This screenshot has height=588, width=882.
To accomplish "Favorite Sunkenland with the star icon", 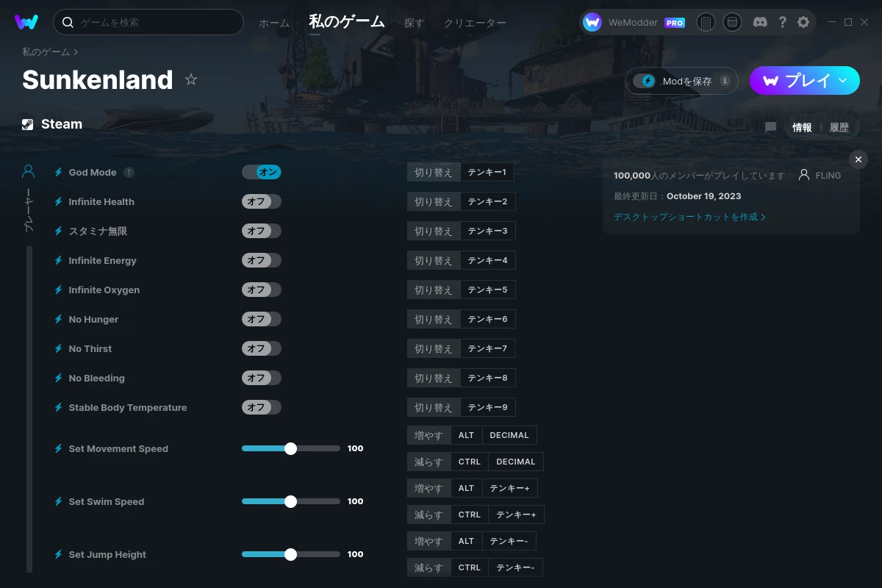I will [x=191, y=79].
